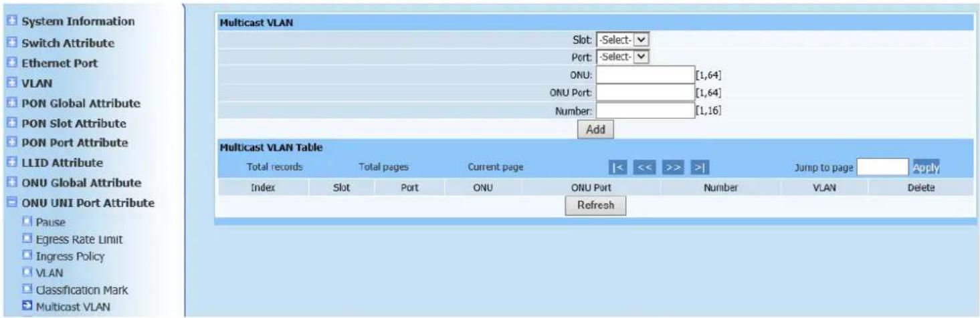Click the ONU input field
Image resolution: width=980 pixels, height=318 pixels.
tap(645, 75)
